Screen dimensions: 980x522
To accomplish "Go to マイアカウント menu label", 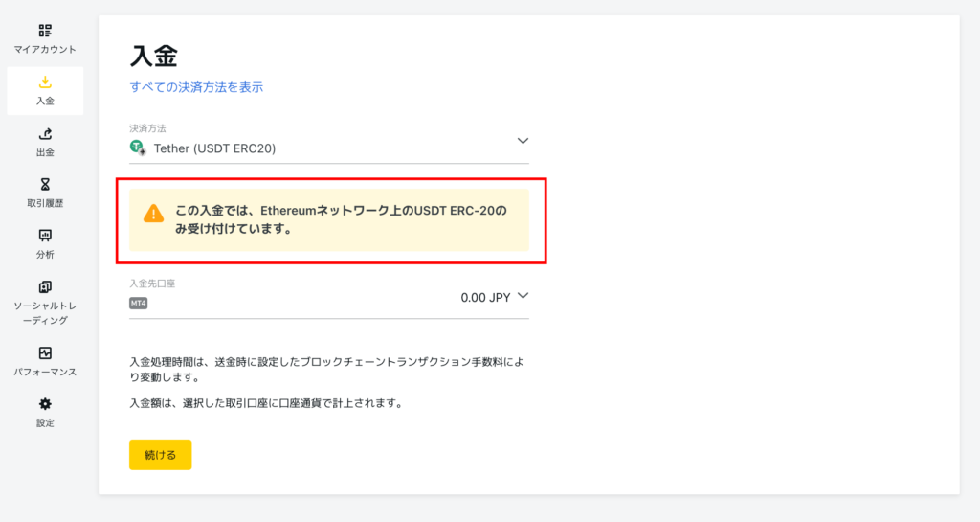I will point(45,50).
